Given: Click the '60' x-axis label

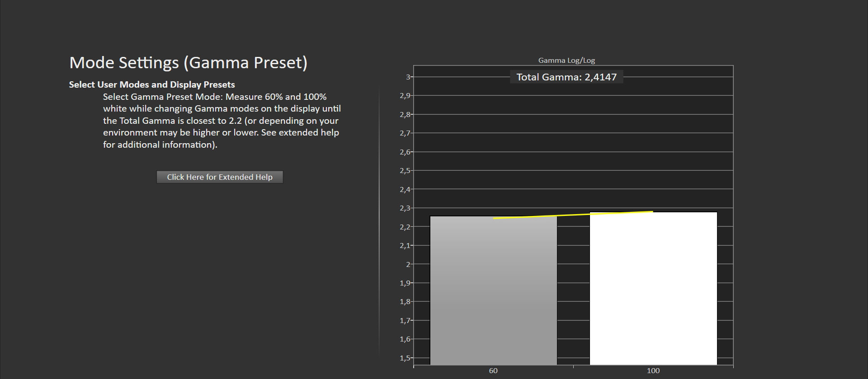Looking at the screenshot, I should (x=493, y=371).
